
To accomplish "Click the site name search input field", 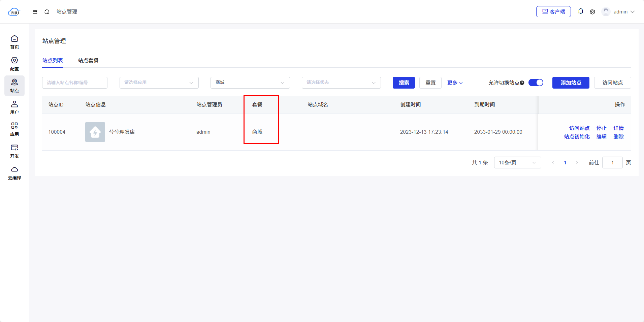I will [75, 83].
